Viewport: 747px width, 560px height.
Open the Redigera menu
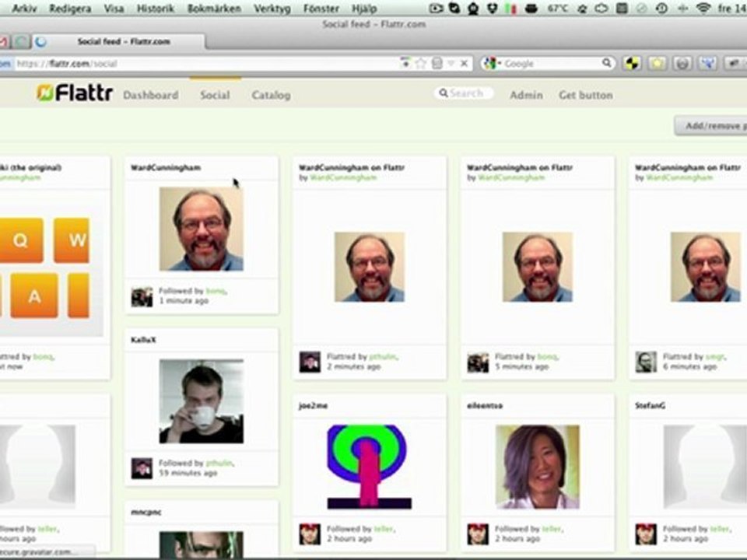point(70,8)
